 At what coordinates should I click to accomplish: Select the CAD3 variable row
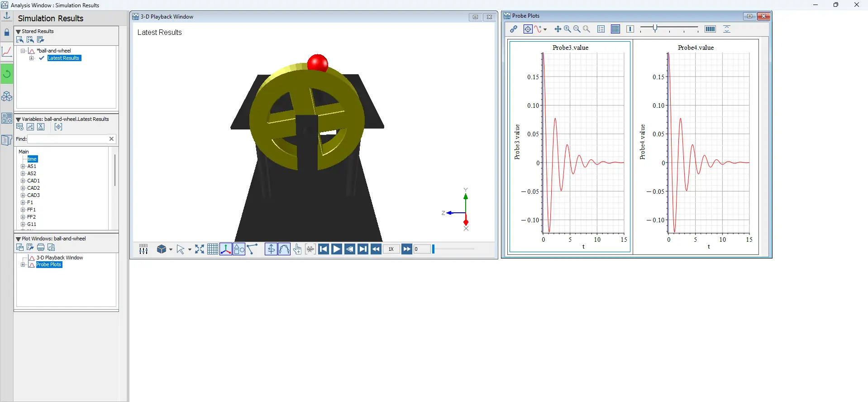click(33, 195)
